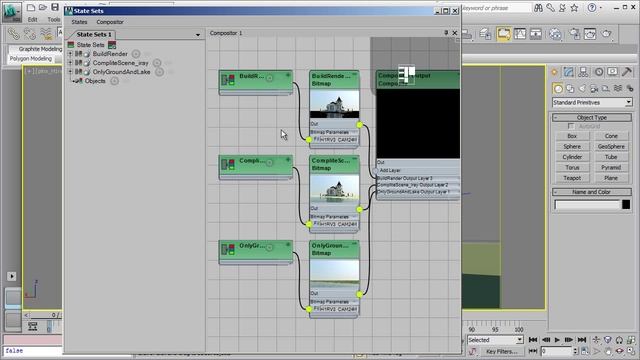Click the New Scene icon in quick access toolbar
Viewport: 640px width, 360px height.
(x=30, y=7)
